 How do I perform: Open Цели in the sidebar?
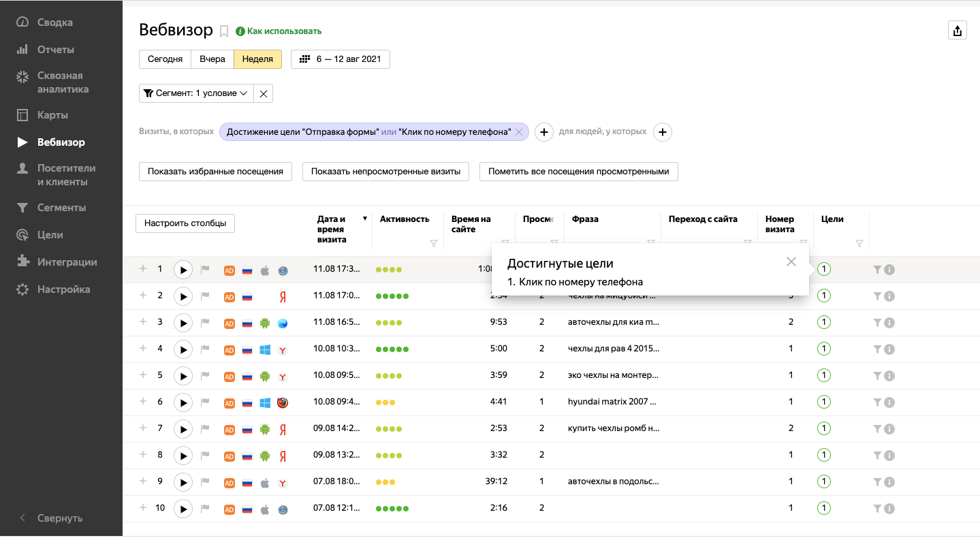pos(50,235)
